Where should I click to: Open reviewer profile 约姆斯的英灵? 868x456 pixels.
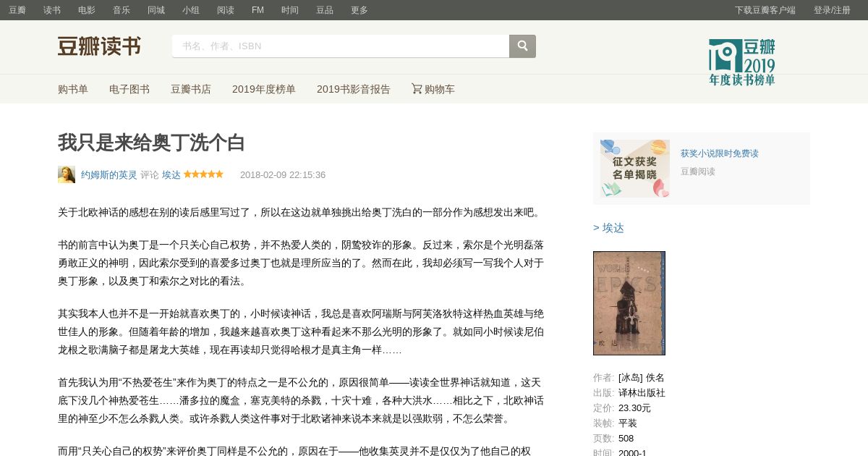click(109, 174)
